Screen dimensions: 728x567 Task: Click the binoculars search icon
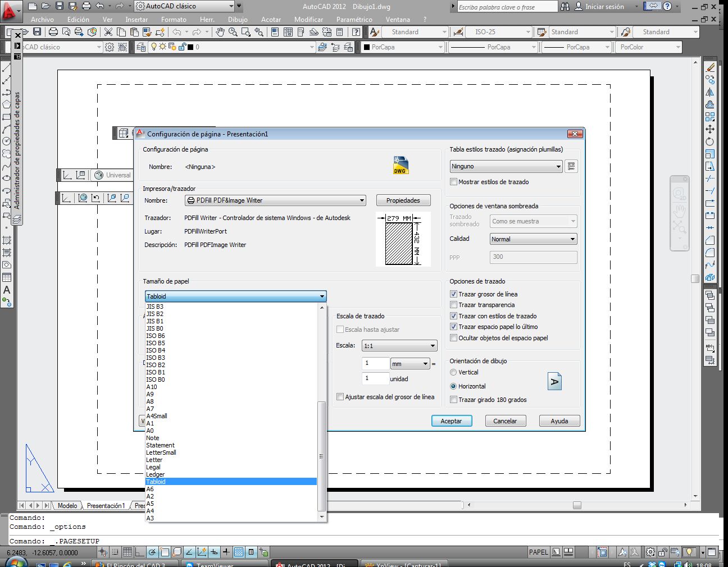tap(565, 7)
